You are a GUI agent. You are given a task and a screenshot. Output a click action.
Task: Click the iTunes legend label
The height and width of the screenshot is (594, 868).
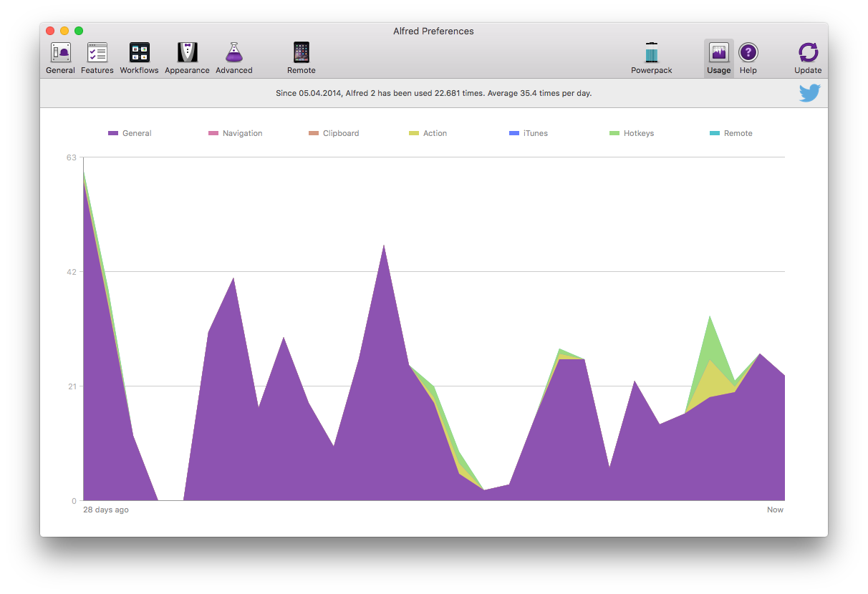[x=535, y=134]
